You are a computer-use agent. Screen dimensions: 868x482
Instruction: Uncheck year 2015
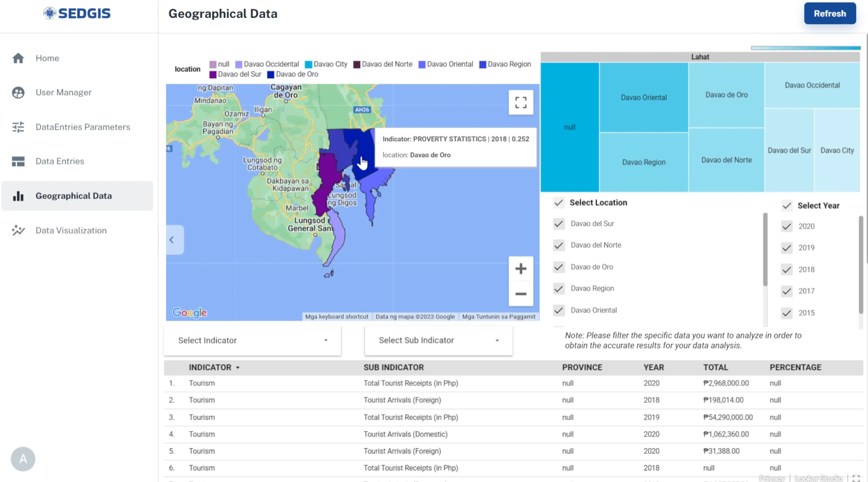(x=787, y=313)
